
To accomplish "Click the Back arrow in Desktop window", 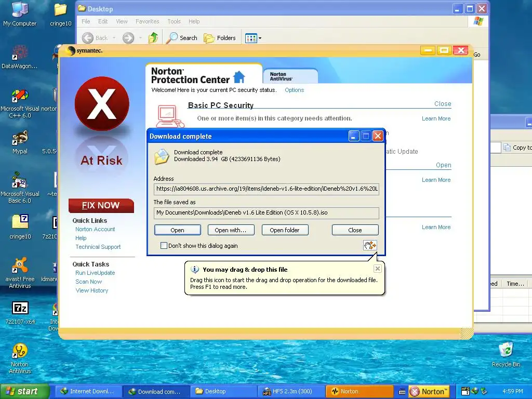I will tap(87, 37).
